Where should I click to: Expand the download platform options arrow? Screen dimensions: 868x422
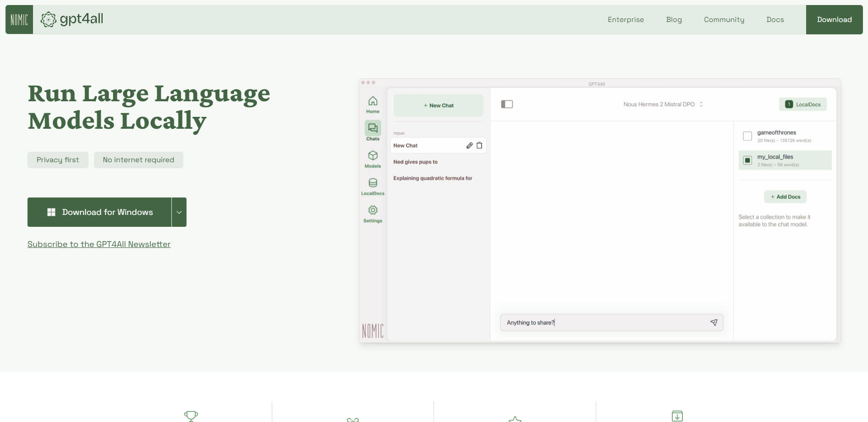pos(179,212)
